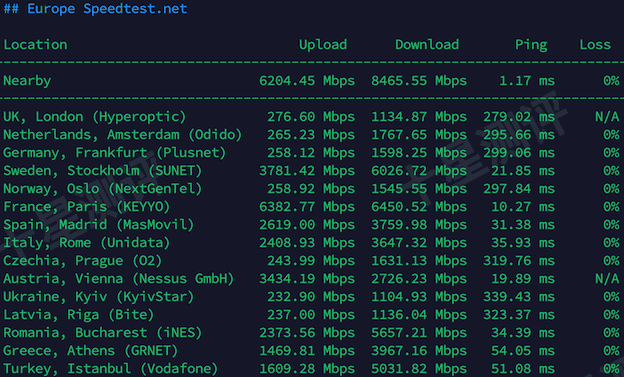
Task: Select the 'Loss' column header
Action: pos(595,45)
